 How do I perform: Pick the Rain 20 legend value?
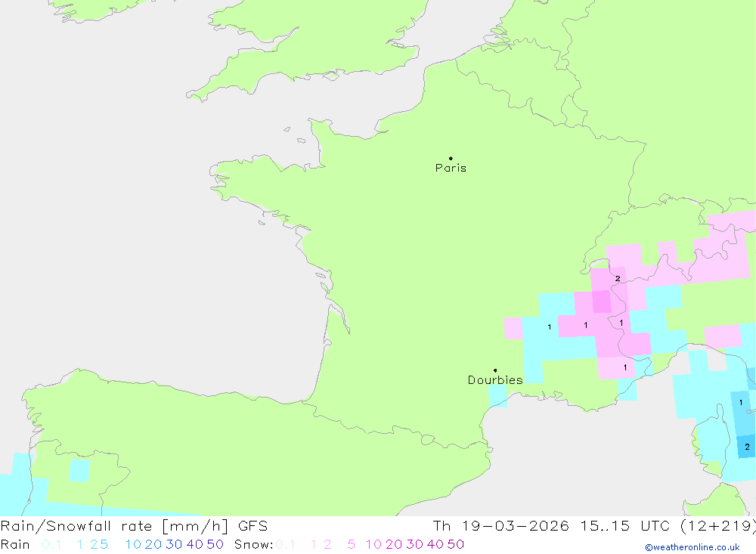[x=153, y=544]
